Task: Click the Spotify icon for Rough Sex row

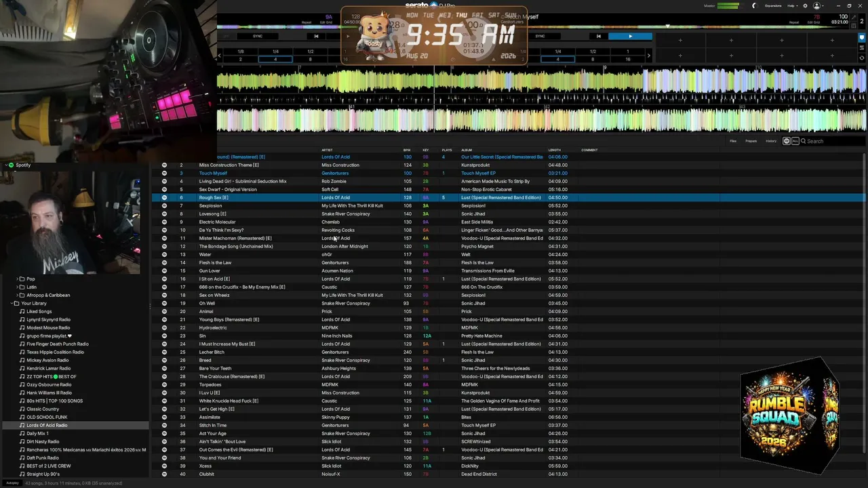Action: 164,197
